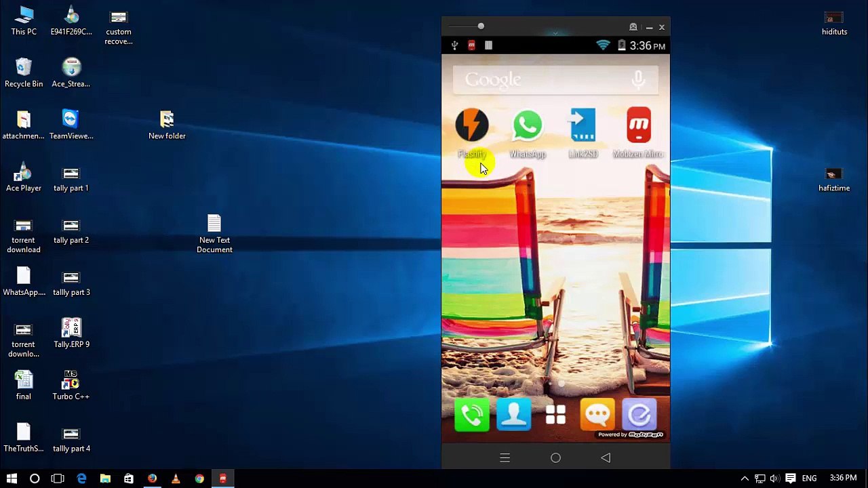Open the Action Center notifications icon
This screenshot has height=488, width=868.
pyautogui.click(x=791, y=479)
